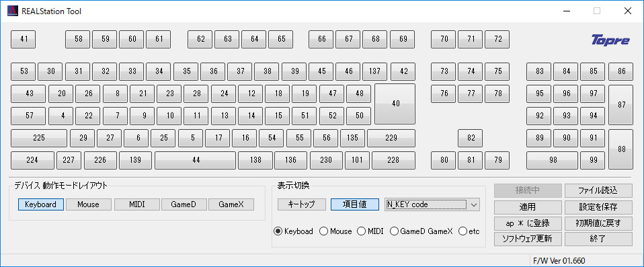Select the arrow key labeled 82
The width and height of the screenshot is (644, 267).
[x=471, y=138]
